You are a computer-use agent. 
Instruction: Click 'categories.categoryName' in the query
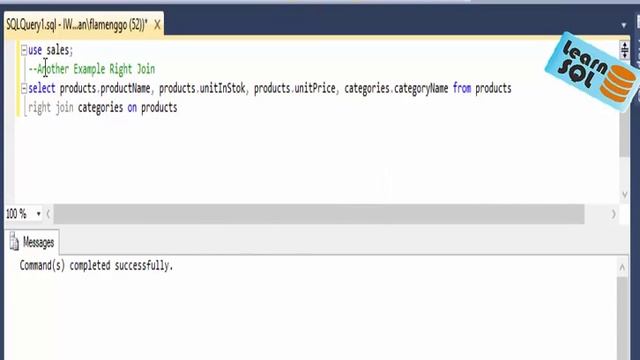396,88
